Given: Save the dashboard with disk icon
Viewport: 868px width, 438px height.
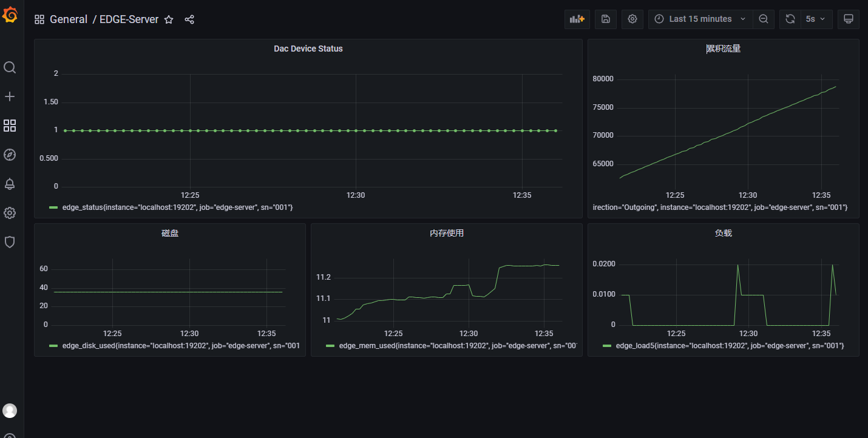Looking at the screenshot, I should 606,19.
